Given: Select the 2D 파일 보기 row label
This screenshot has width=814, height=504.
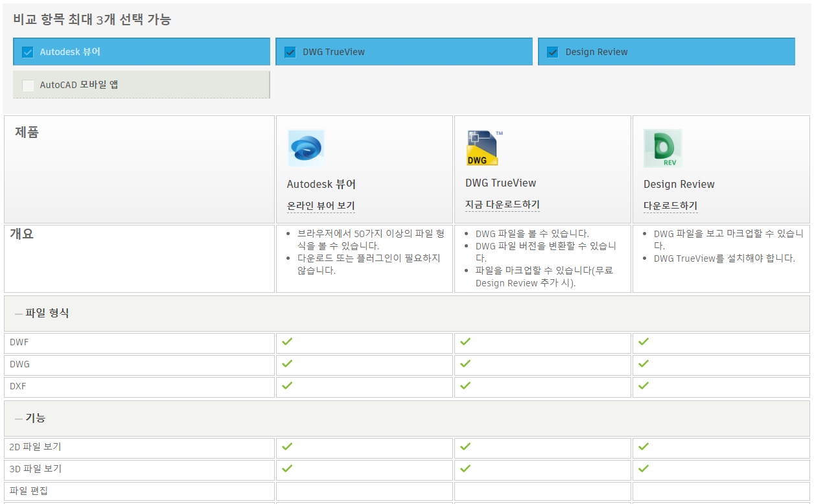Looking at the screenshot, I should click(x=36, y=447).
